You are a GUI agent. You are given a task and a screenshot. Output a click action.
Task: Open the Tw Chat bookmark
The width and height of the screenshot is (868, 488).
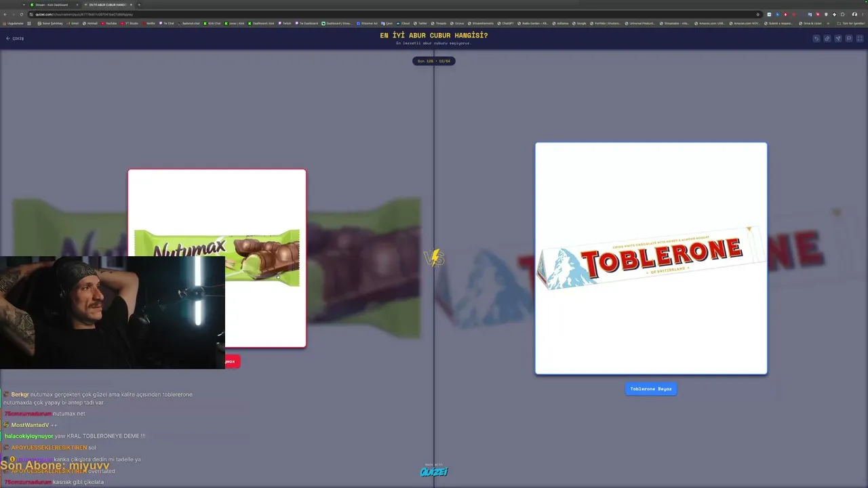(167, 23)
